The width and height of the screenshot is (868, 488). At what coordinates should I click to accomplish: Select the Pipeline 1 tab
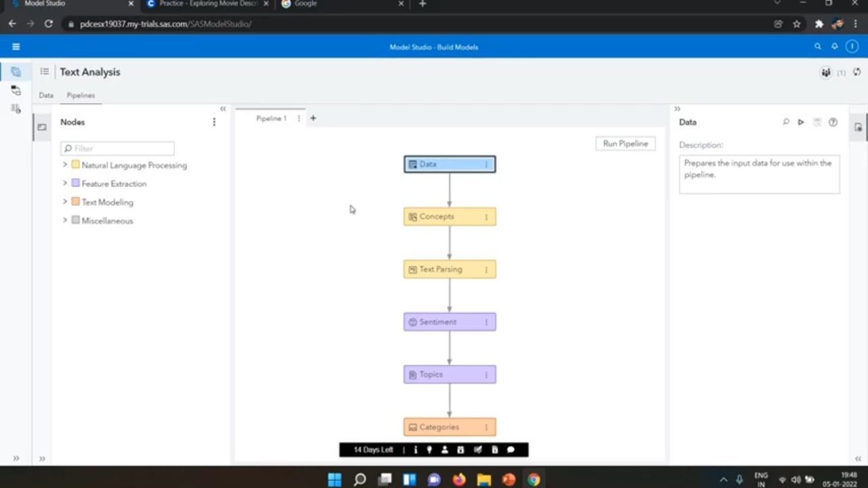point(271,118)
